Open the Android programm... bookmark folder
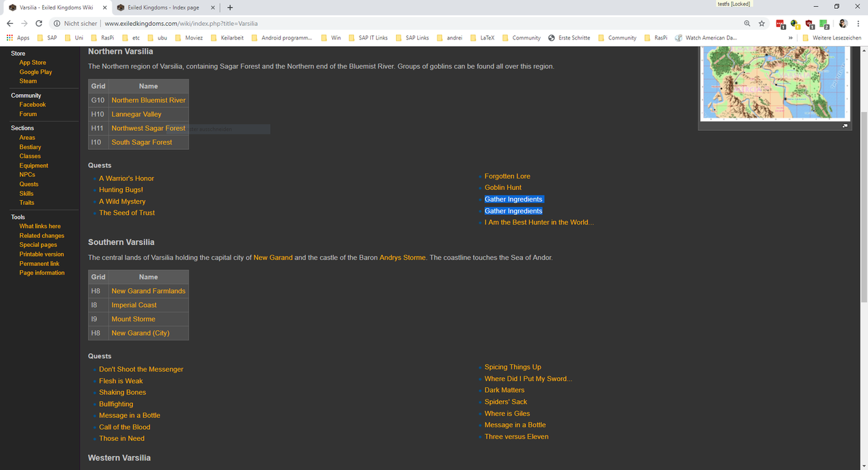Image resolution: width=868 pixels, height=470 pixels. pyautogui.click(x=281, y=38)
